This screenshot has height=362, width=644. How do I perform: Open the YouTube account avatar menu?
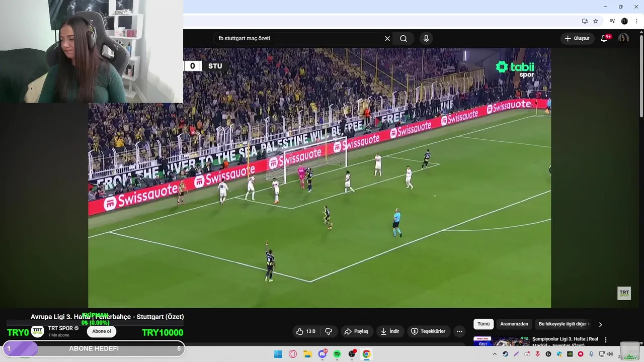623,38
